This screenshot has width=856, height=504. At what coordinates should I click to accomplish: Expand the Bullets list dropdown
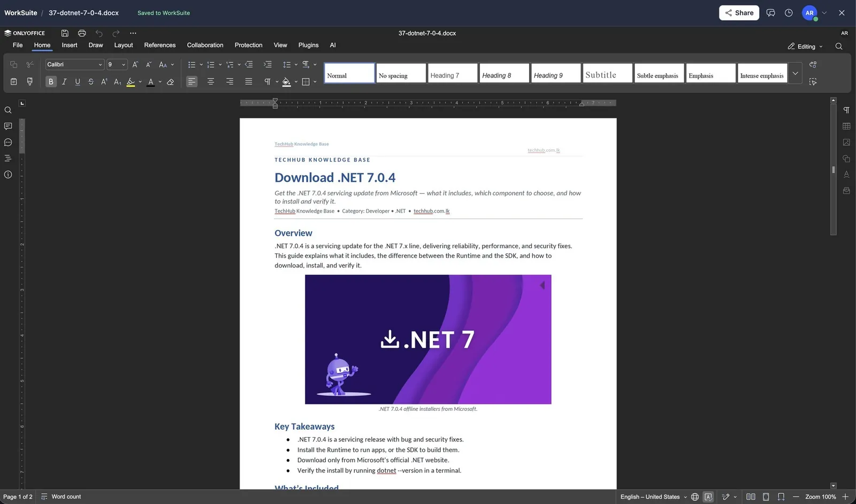coord(201,65)
